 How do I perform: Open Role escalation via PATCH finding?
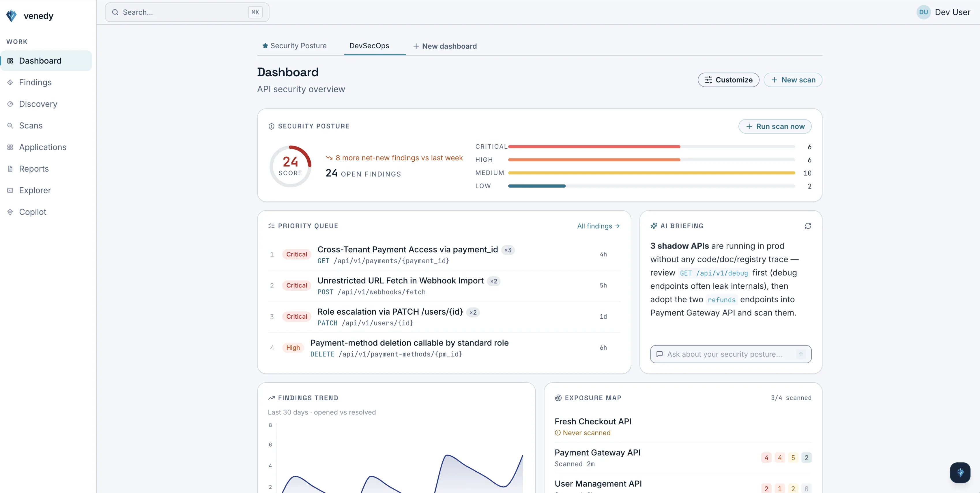(444, 317)
